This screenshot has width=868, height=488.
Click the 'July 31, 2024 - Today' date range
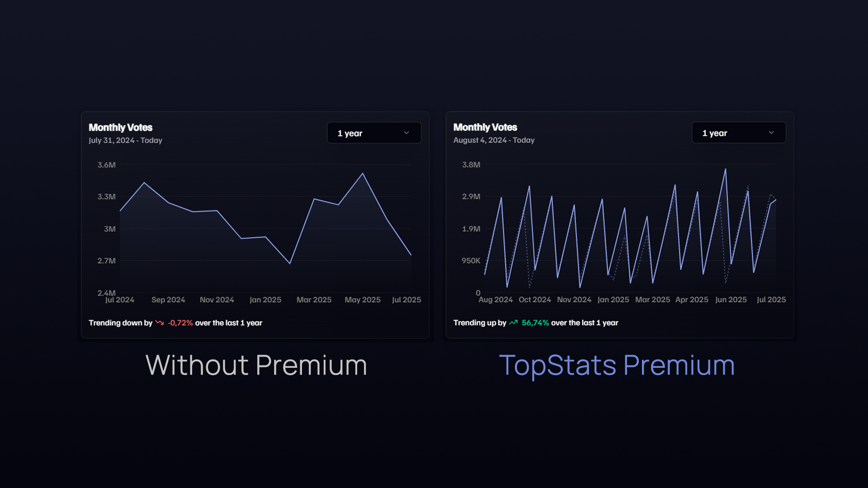pos(125,140)
